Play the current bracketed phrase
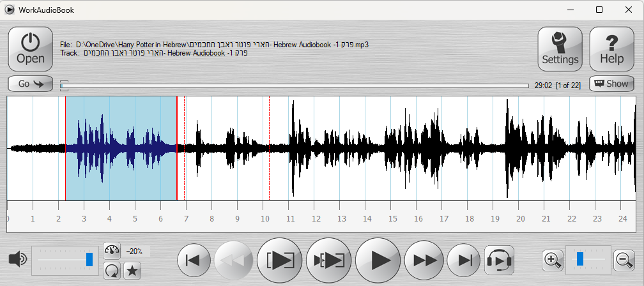The image size is (644, 286). point(280,260)
